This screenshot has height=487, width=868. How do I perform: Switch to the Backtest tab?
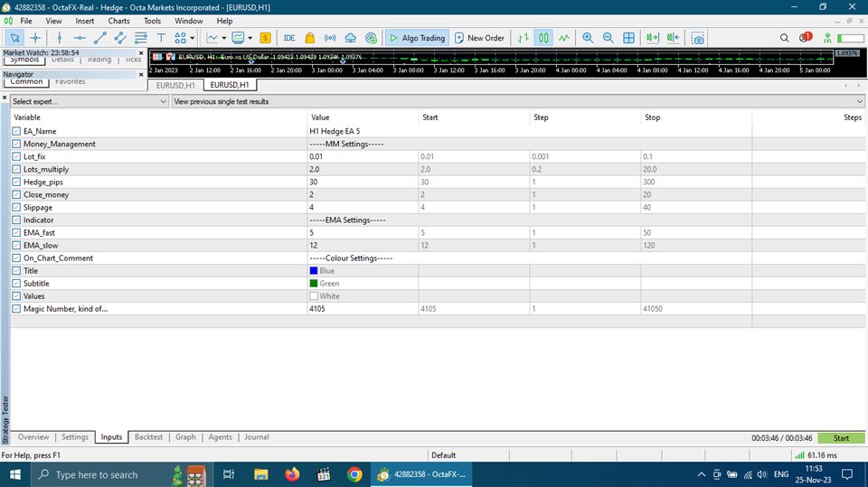tap(149, 437)
